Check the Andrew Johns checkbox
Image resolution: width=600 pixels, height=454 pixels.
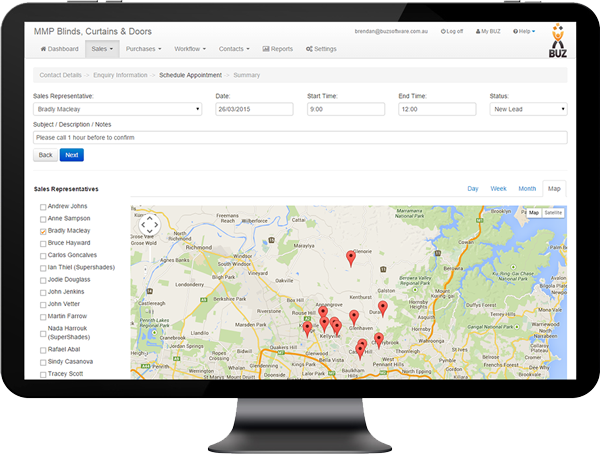click(43, 207)
